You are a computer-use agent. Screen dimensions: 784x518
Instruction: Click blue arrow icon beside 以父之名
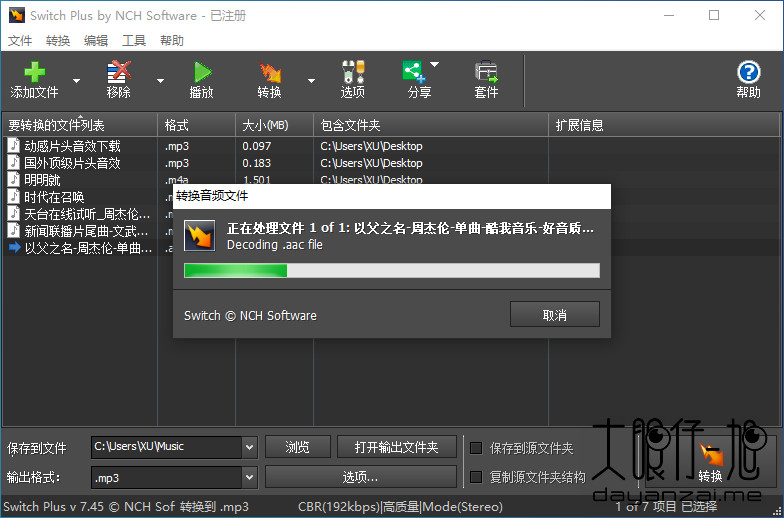(x=14, y=247)
